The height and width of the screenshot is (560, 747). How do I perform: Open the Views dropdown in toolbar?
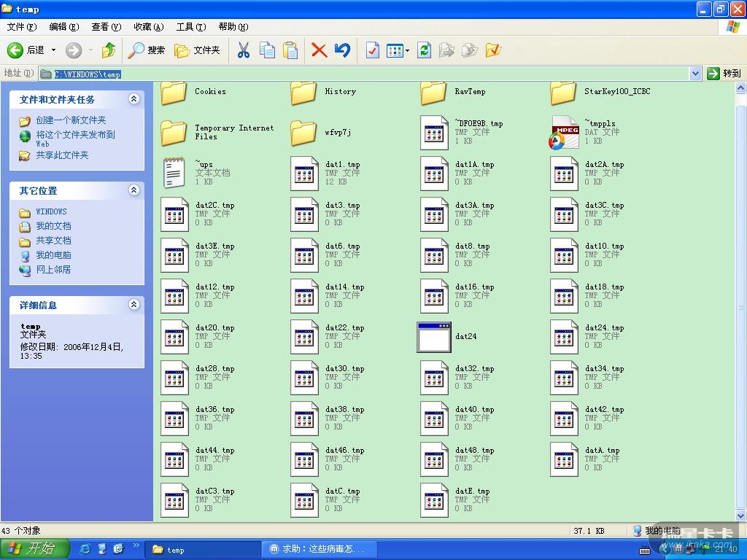pyautogui.click(x=406, y=50)
